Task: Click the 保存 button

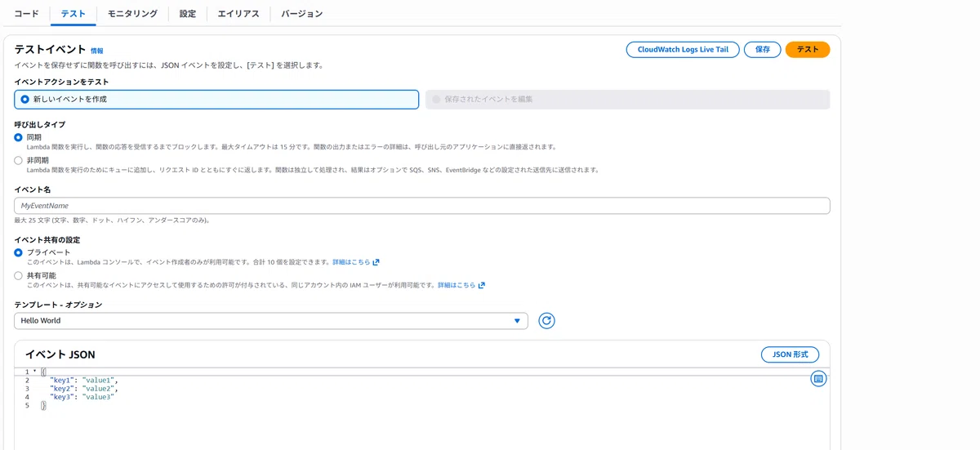Action: [x=763, y=50]
